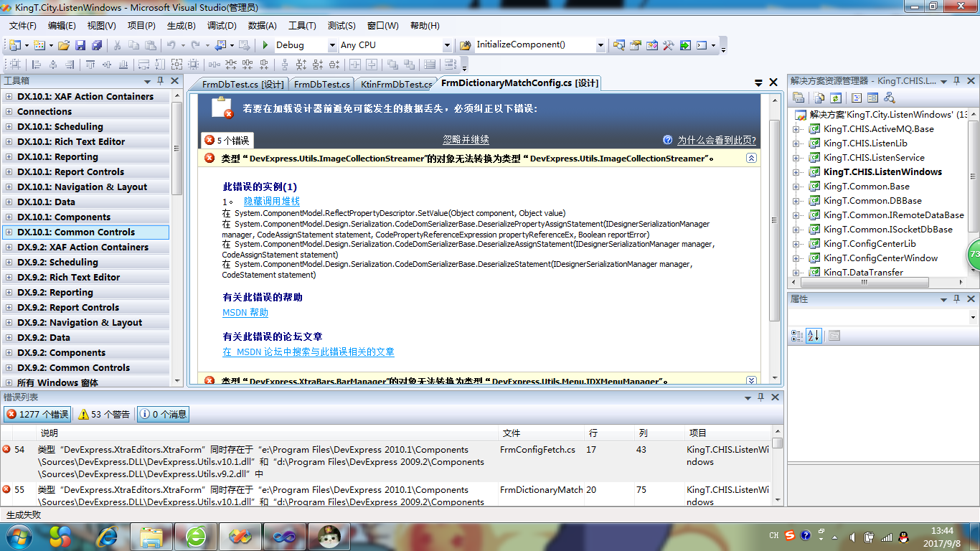
Task: Toggle the 1277 errors filter
Action: (x=37, y=414)
